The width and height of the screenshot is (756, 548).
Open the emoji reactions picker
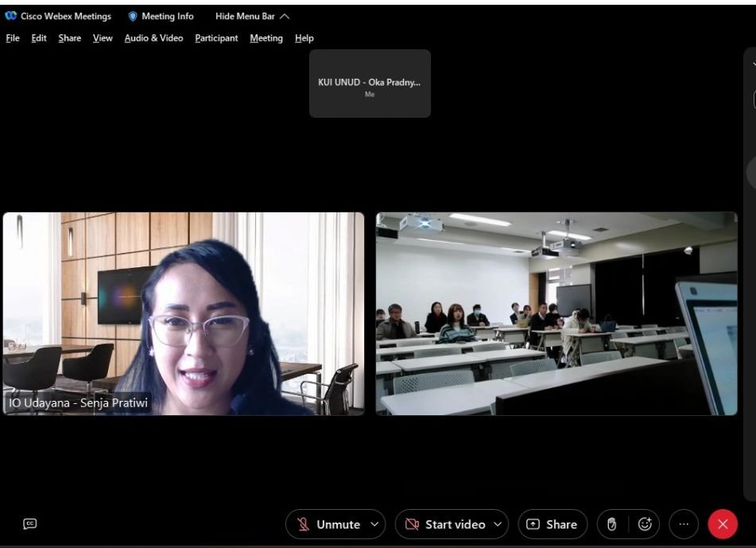click(x=645, y=524)
